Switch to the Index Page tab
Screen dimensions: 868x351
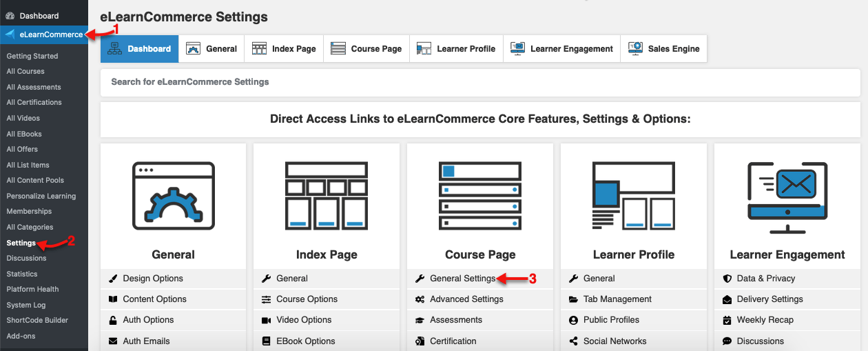284,49
